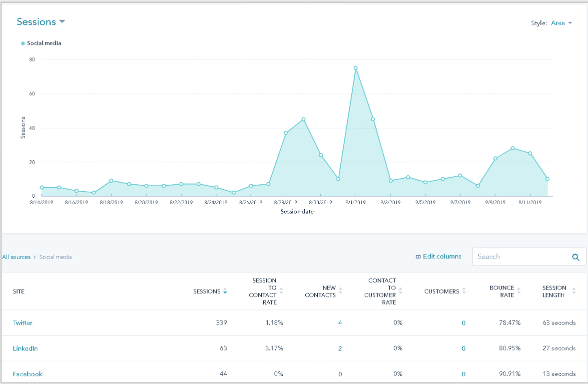Screen dimensions: 588x384
Task: Click the LinkedIn new contacts value 2
Action: click(x=340, y=349)
